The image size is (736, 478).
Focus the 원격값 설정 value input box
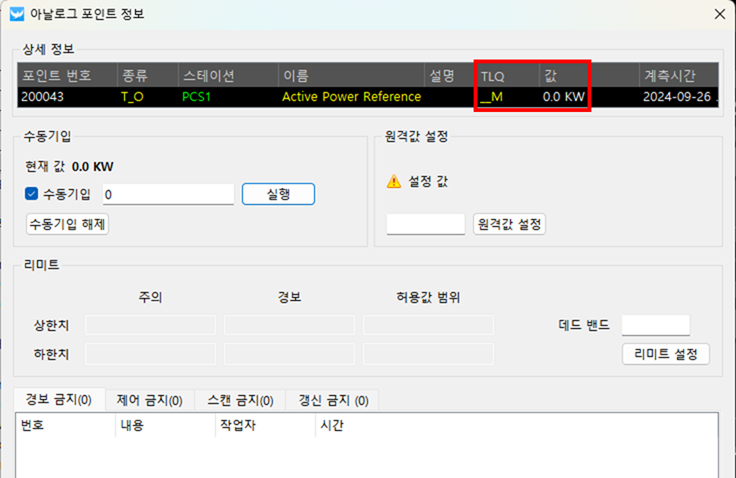[x=425, y=224]
